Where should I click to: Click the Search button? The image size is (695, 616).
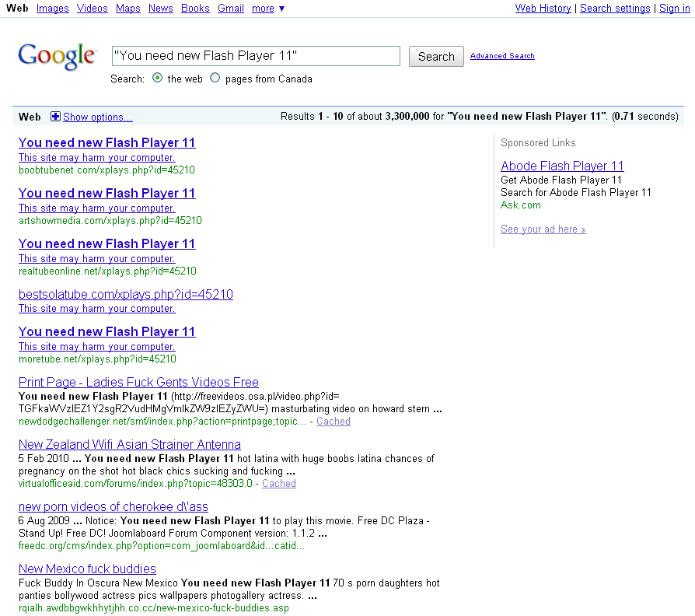coord(436,56)
